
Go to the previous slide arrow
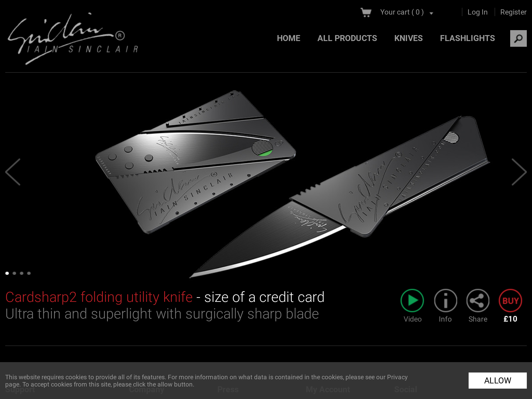pyautogui.click(x=13, y=172)
